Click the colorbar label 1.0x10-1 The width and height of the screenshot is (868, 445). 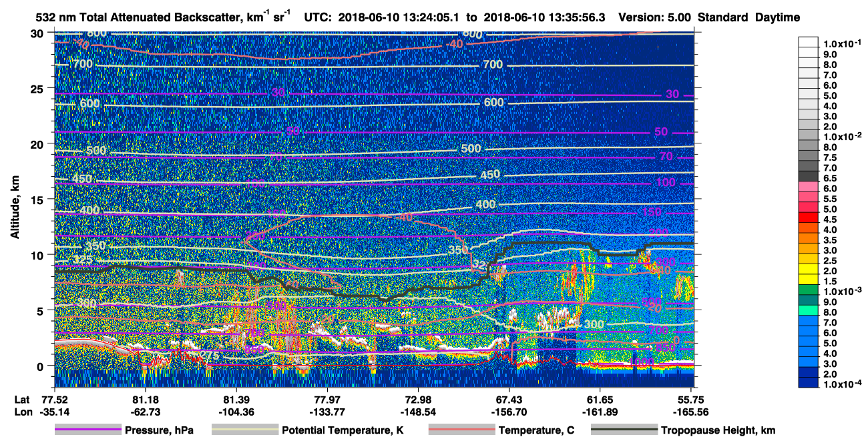(843, 43)
